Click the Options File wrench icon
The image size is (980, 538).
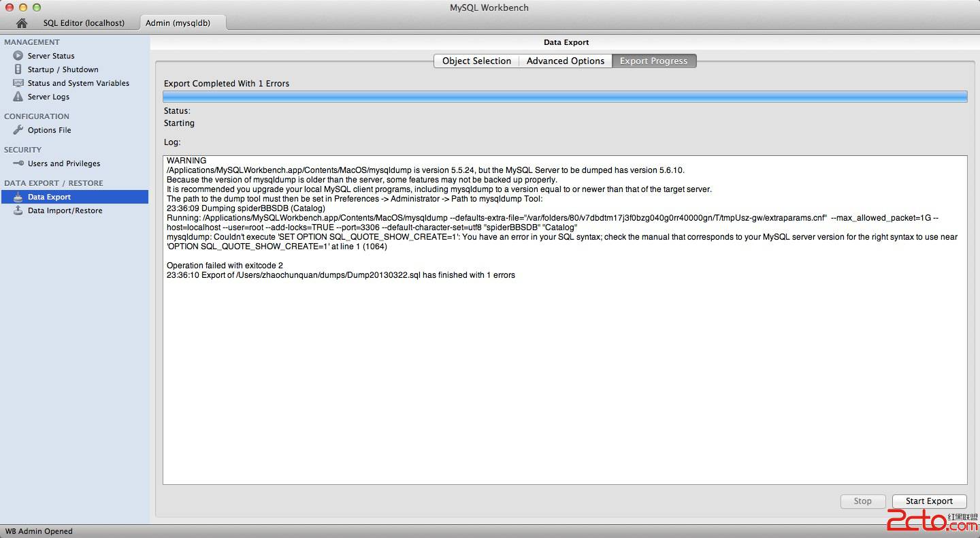(18, 129)
